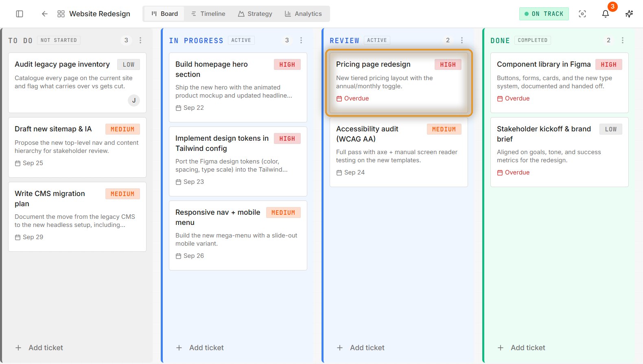Click MEDIUM tag on Write CMS migration ticket
Image resolution: width=643 pixels, height=364 pixels.
(122, 194)
